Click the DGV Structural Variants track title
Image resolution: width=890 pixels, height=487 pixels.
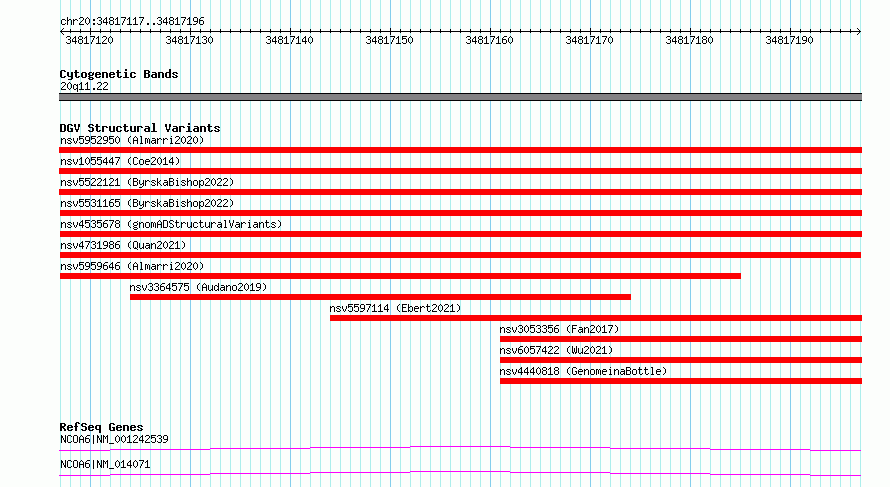pyautogui.click(x=140, y=128)
